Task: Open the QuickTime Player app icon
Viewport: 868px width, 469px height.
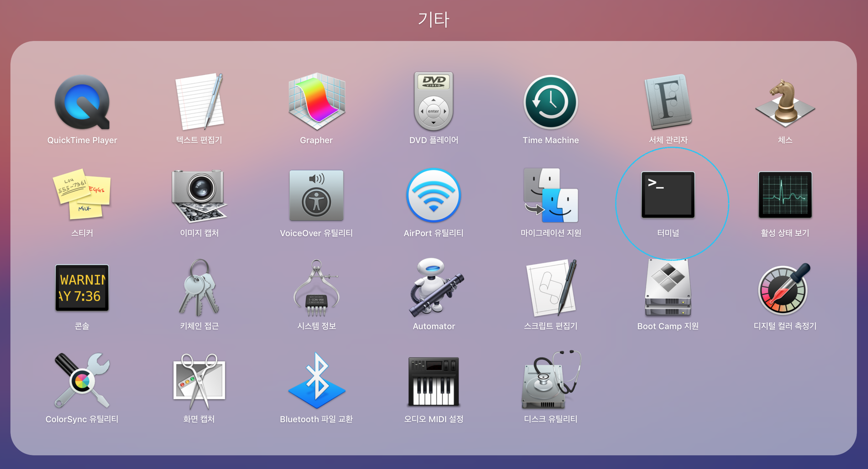Action: pos(82,102)
